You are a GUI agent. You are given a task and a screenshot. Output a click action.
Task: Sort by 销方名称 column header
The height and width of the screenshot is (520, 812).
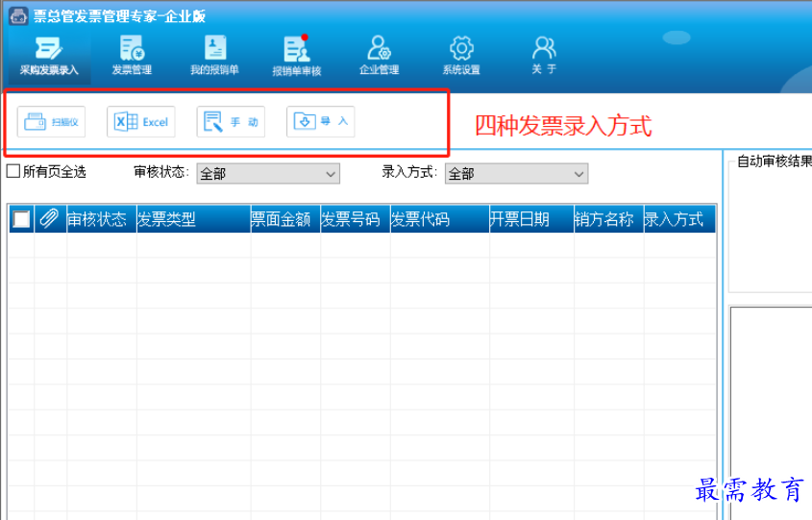pyautogui.click(x=608, y=218)
